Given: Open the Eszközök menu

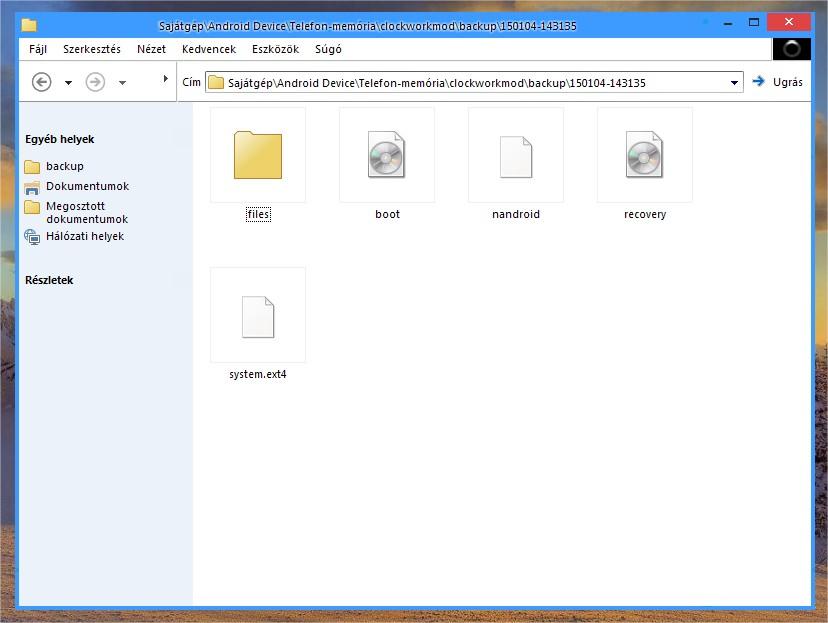Looking at the screenshot, I should 276,49.
